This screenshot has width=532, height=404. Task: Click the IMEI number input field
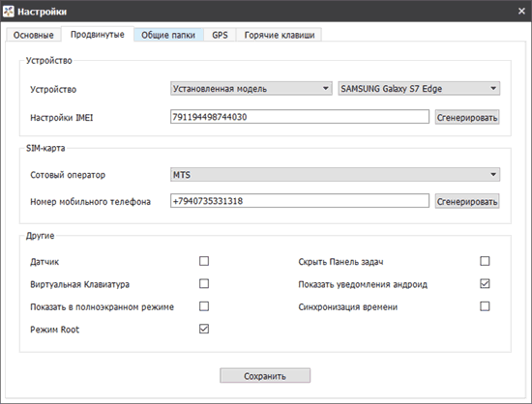[x=300, y=117]
